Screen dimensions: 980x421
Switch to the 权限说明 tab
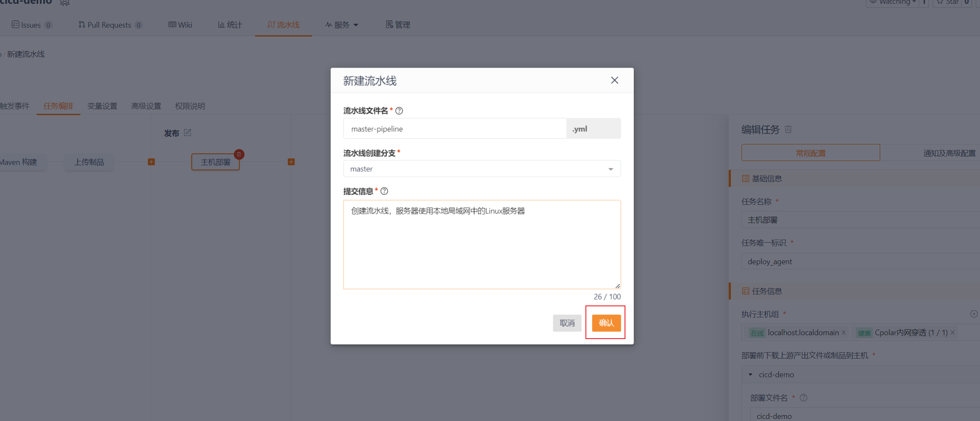tap(190, 106)
